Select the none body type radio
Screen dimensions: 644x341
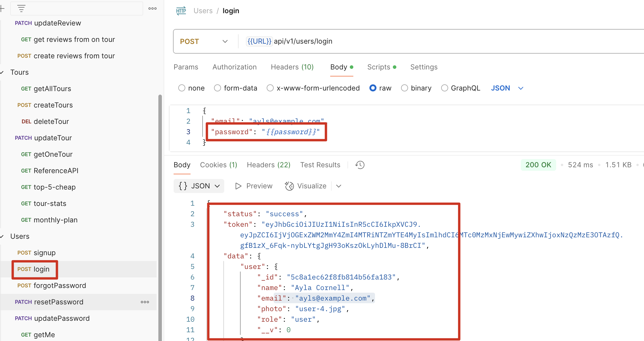coord(182,88)
